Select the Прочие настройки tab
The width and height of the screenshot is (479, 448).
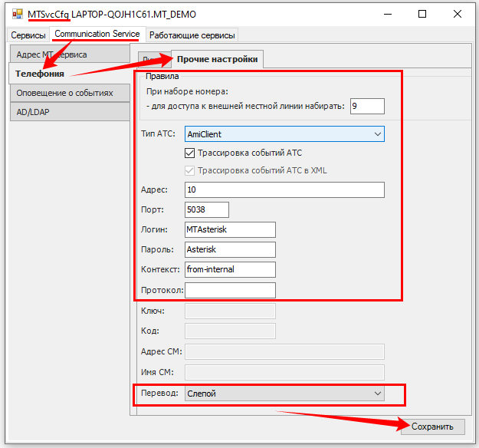218,59
